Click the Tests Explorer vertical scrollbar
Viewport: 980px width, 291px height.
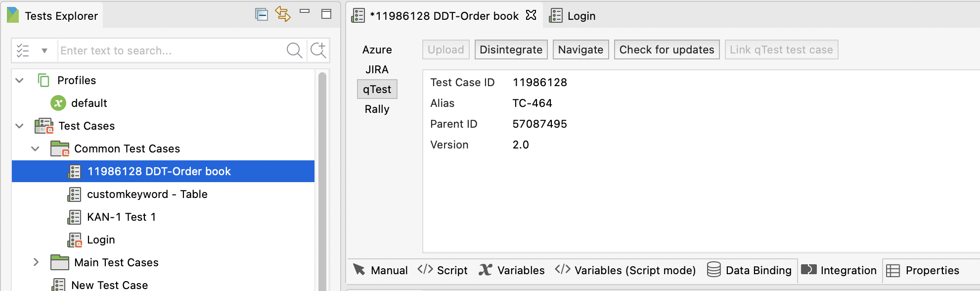click(x=322, y=178)
